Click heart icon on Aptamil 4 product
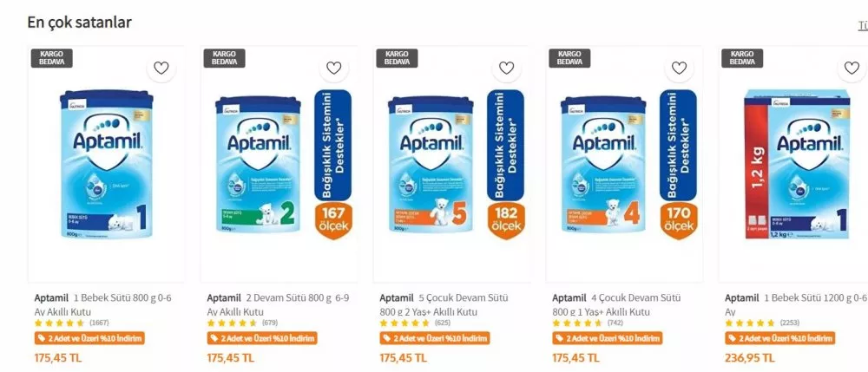The image size is (868, 372). click(680, 69)
